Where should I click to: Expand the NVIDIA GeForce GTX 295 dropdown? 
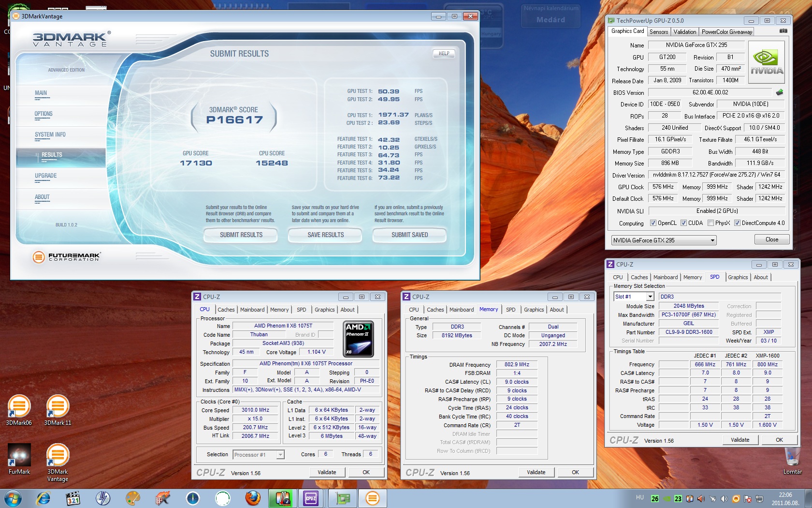pyautogui.click(x=712, y=240)
